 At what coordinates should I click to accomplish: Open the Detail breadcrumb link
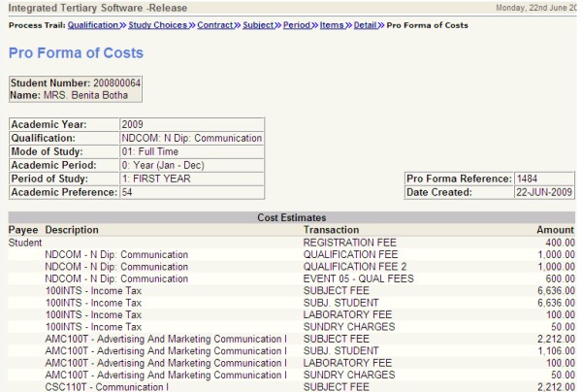(366, 25)
